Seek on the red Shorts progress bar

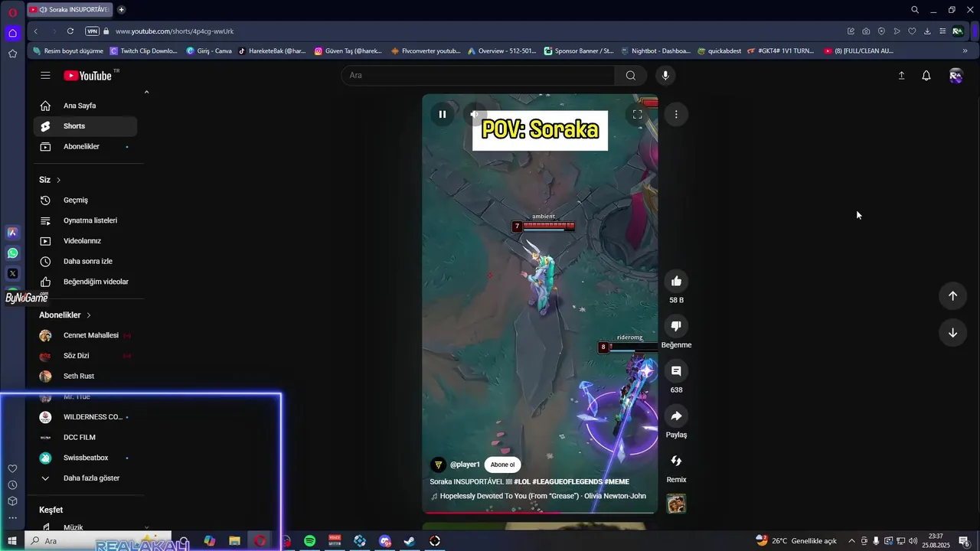[x=540, y=512]
